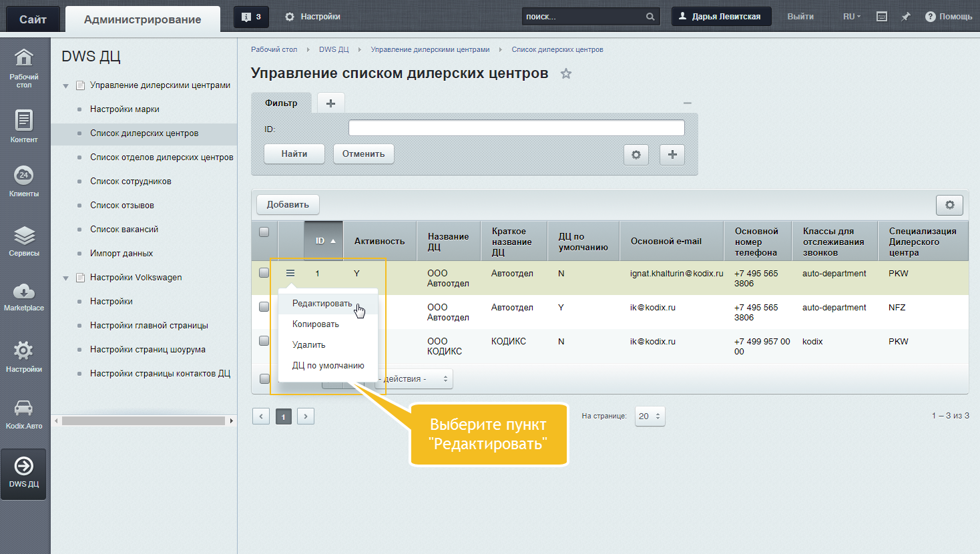Open the Marketplace sidebar section

(24, 297)
